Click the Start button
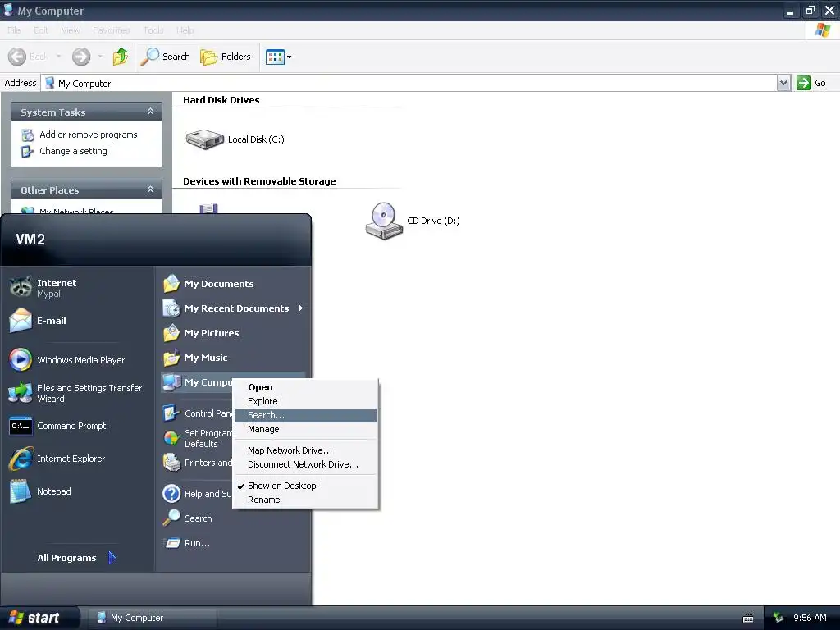 [39, 618]
